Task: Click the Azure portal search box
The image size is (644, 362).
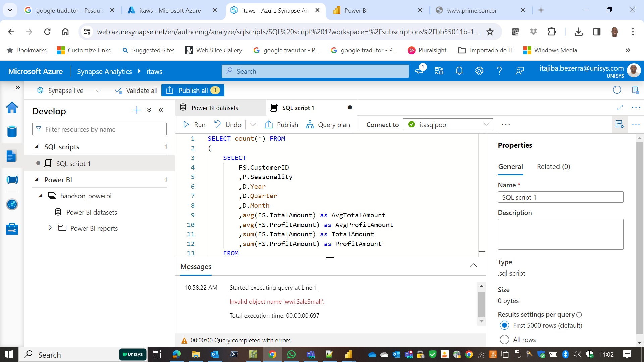Action: (x=315, y=71)
